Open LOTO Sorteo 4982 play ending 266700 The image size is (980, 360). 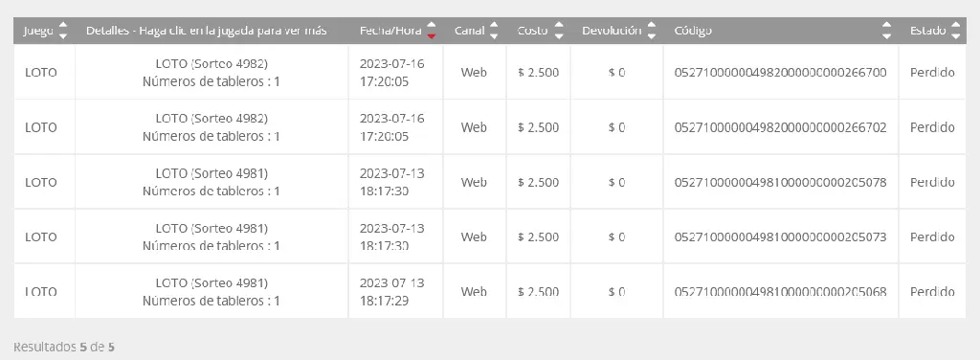click(x=212, y=72)
